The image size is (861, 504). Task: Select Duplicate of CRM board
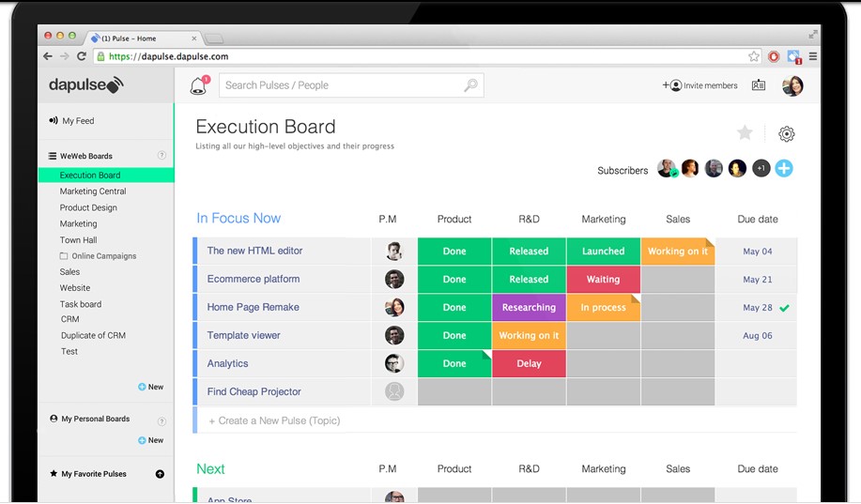point(93,335)
